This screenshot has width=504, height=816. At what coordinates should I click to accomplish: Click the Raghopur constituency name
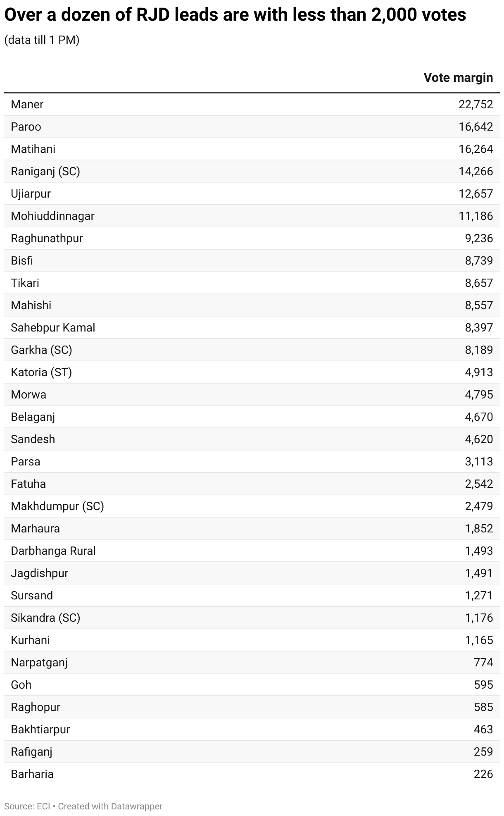tap(36, 707)
